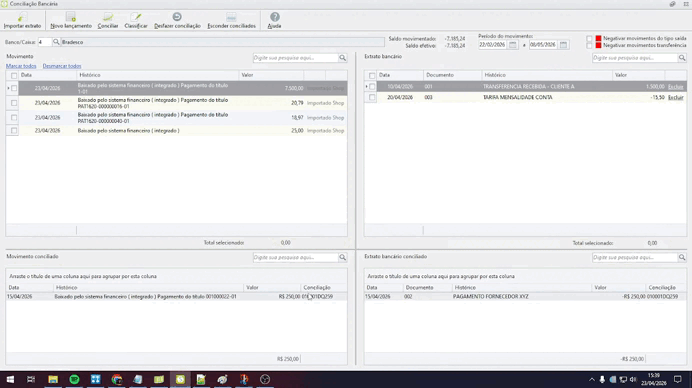
Task: Check the 25,00 movement row checkbox
Action: coord(14,131)
